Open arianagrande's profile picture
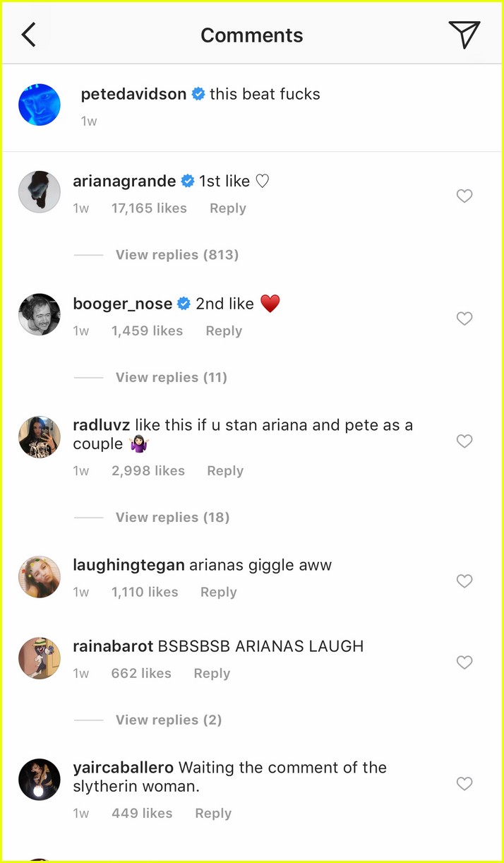 pyautogui.click(x=40, y=191)
